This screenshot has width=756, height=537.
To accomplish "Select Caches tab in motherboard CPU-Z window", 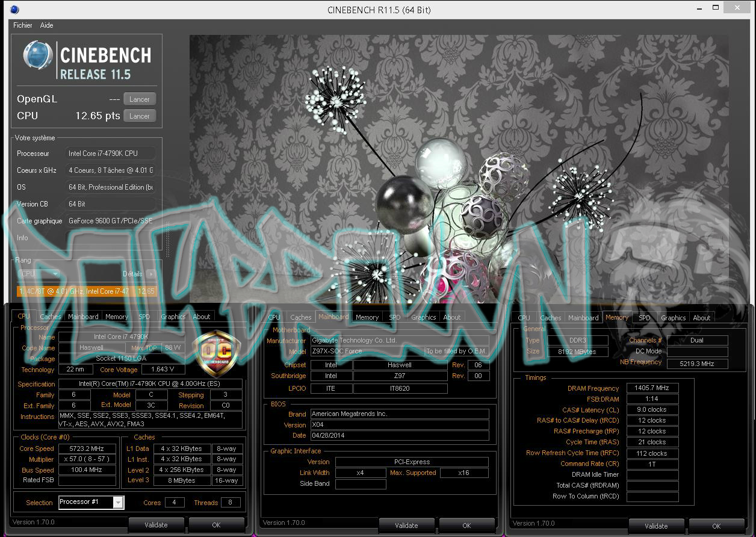I will (x=301, y=317).
